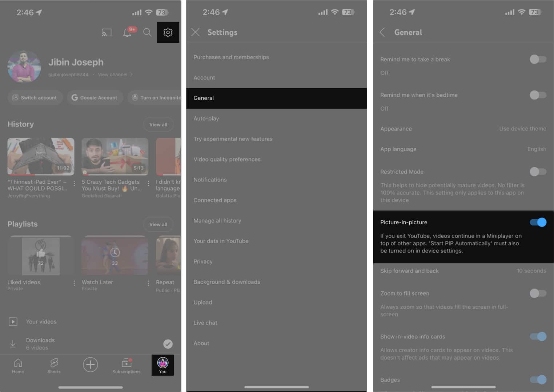
Task: Tap the downloads completed checkmark icon
Action: point(168,344)
